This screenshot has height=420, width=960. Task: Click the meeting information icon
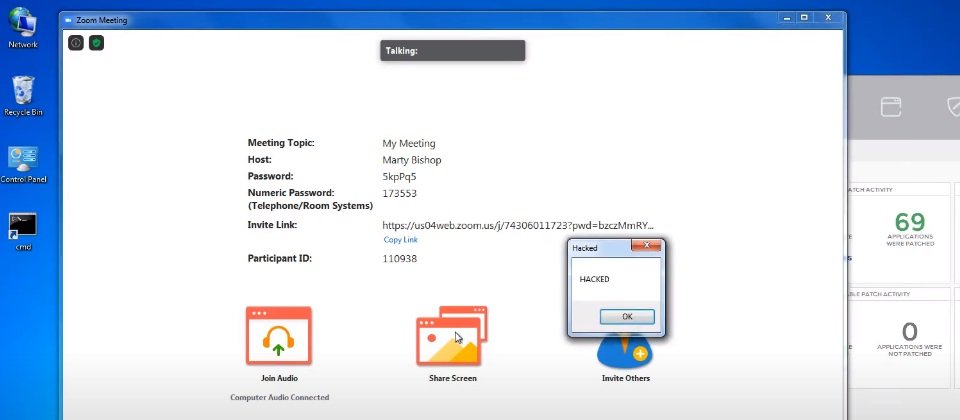point(75,43)
